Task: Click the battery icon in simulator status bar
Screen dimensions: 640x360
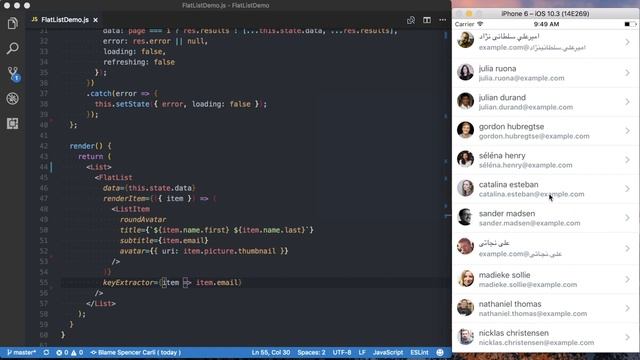Action: click(630, 24)
